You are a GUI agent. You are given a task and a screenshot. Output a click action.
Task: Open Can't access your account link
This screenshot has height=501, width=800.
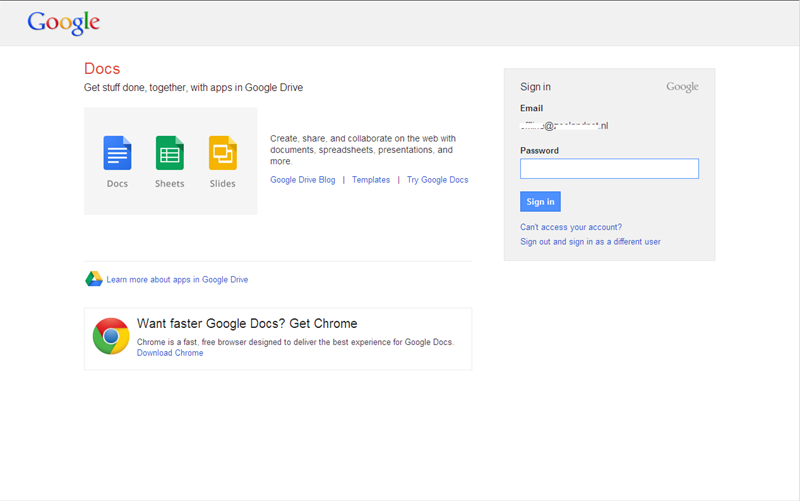[x=571, y=227]
